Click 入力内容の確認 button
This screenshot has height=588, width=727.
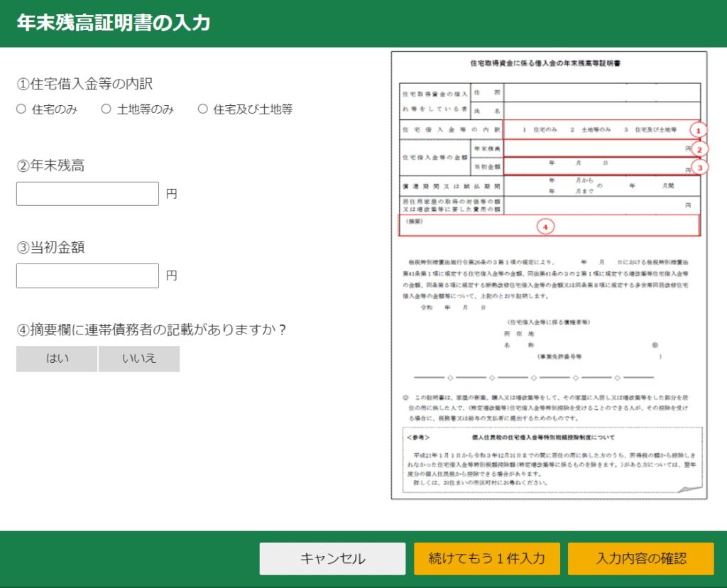coord(641,558)
